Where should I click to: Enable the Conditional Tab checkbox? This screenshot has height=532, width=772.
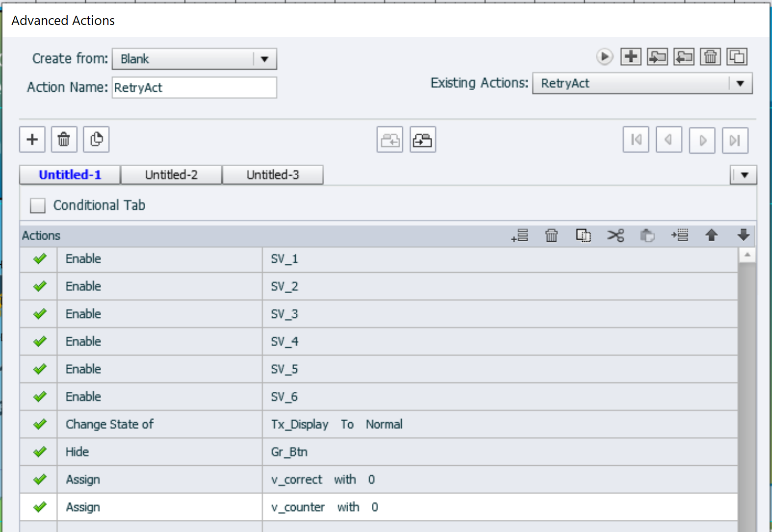point(38,205)
